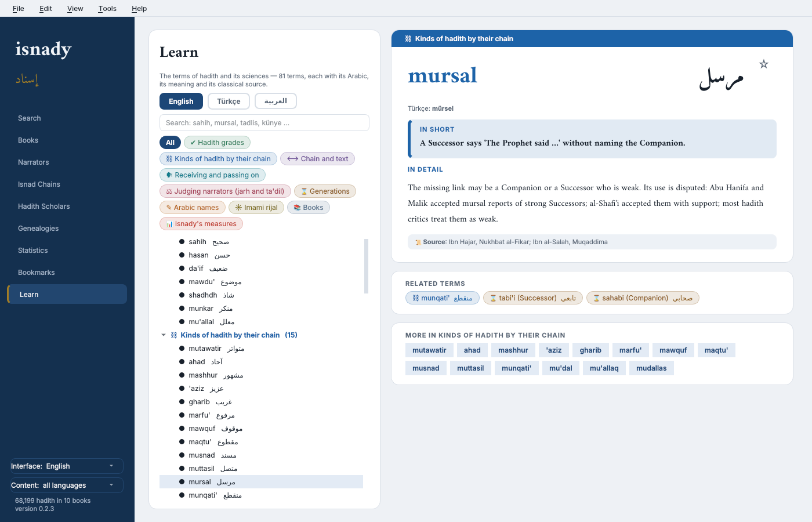Select the Learn sidebar item
Image resolution: width=812 pixels, height=522 pixels.
point(67,294)
